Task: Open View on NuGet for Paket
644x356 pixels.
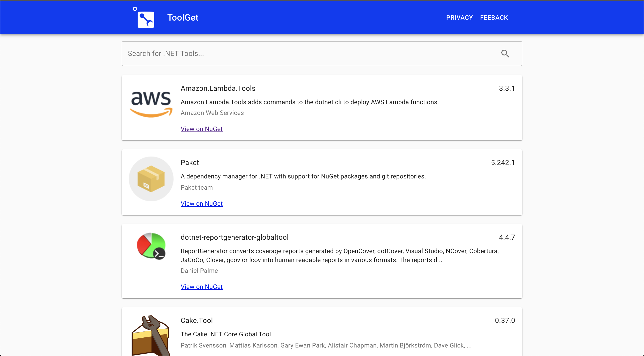Action: coord(201,203)
